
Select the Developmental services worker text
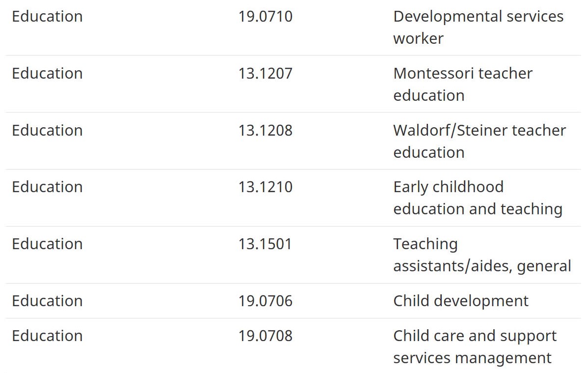coord(478,28)
